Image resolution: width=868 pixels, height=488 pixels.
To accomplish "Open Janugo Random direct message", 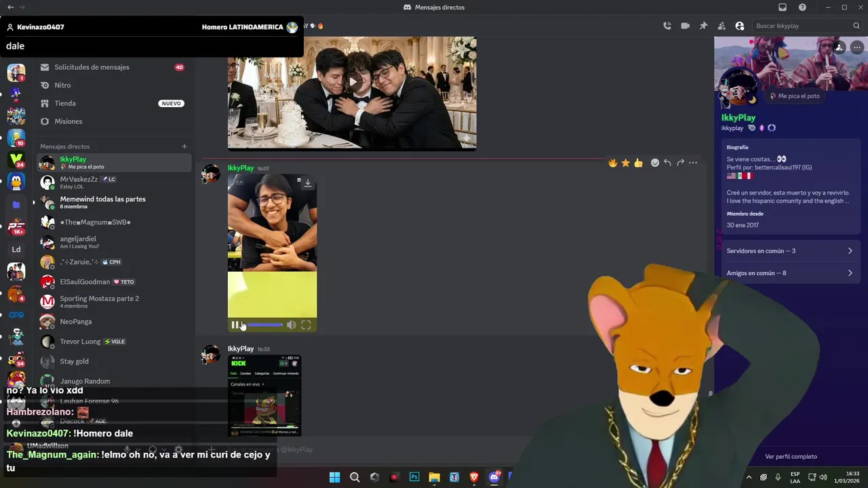I will click(114, 381).
